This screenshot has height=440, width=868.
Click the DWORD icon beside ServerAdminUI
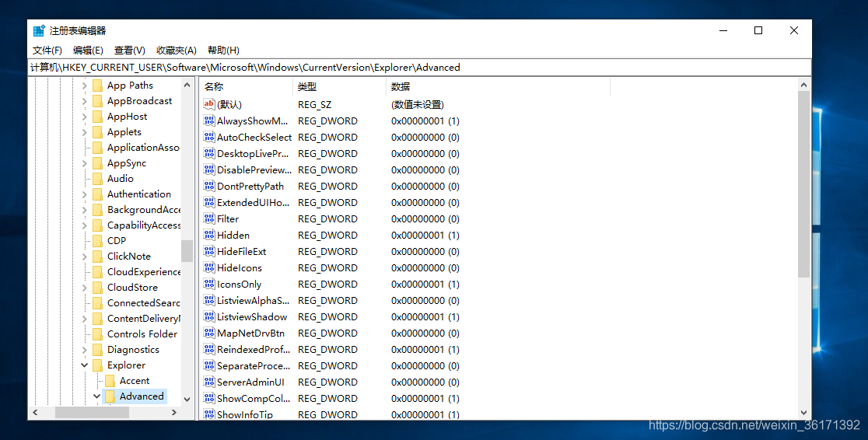[208, 382]
